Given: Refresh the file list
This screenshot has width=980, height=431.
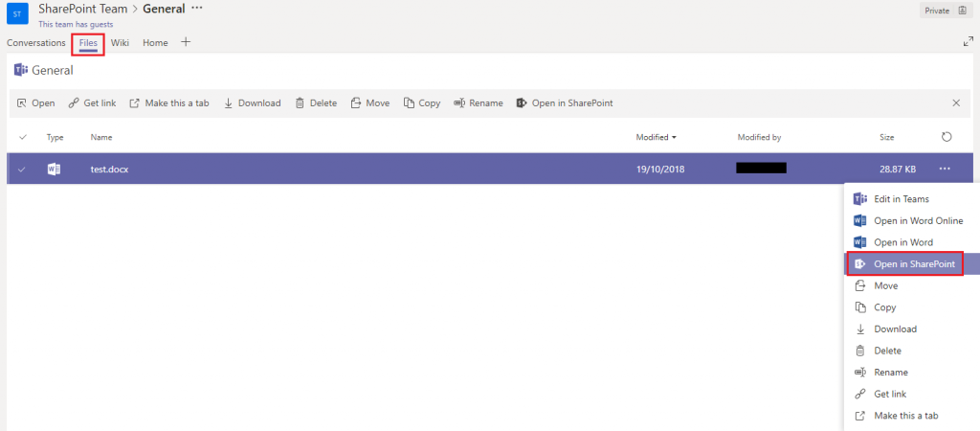Looking at the screenshot, I should [x=947, y=137].
